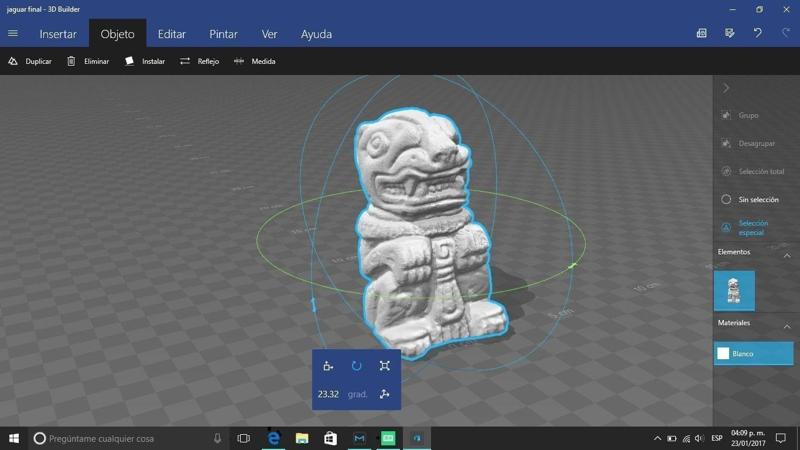Image resolution: width=800 pixels, height=450 pixels.
Task: Click Selección total
Action: tap(753, 171)
